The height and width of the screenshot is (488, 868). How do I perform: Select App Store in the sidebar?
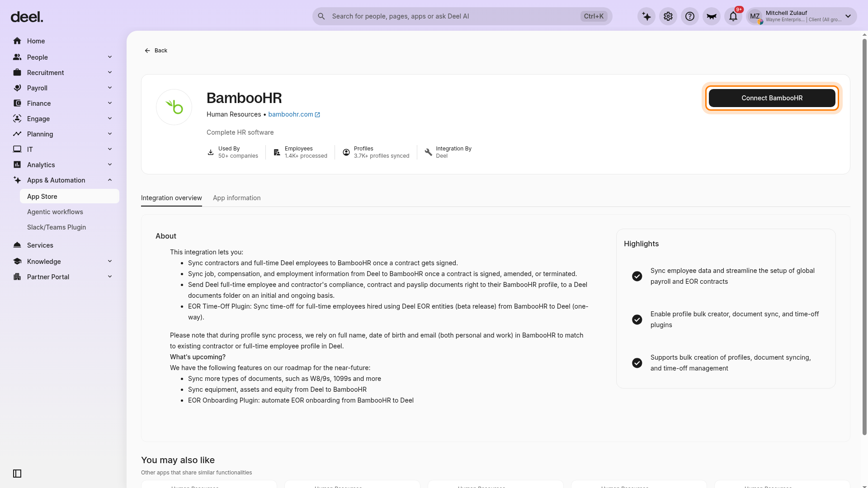70,197
